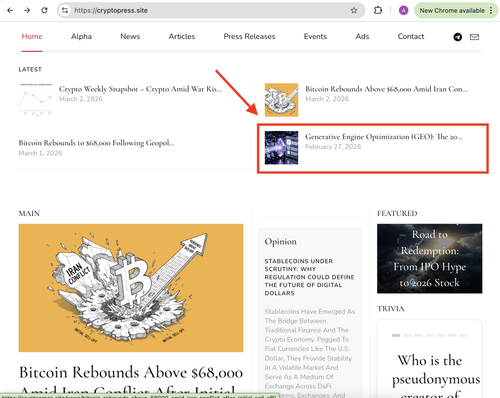The width and height of the screenshot is (500, 398).
Task: Open site information icon in address bar
Action: coord(65,10)
